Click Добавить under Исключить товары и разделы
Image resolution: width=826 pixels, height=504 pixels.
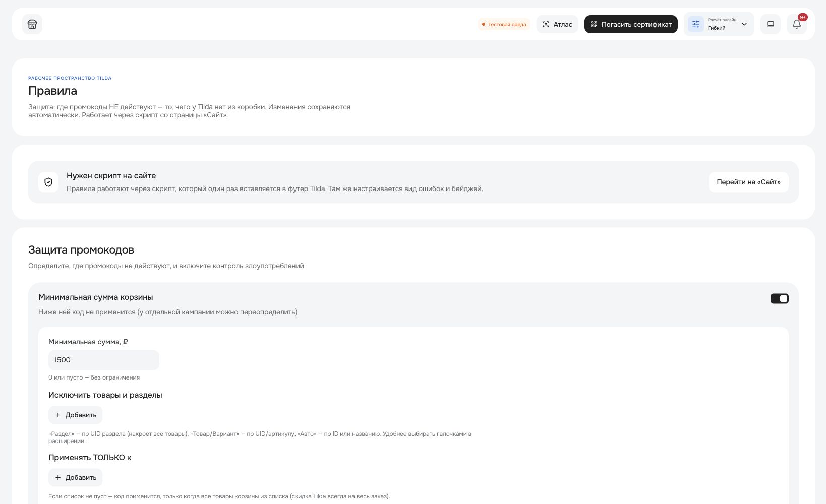click(x=76, y=415)
